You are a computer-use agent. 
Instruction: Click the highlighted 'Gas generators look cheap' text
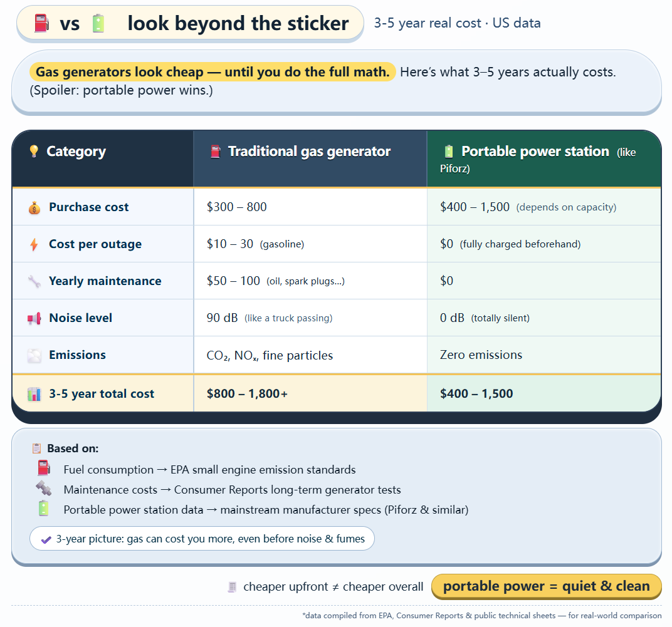[x=213, y=72]
